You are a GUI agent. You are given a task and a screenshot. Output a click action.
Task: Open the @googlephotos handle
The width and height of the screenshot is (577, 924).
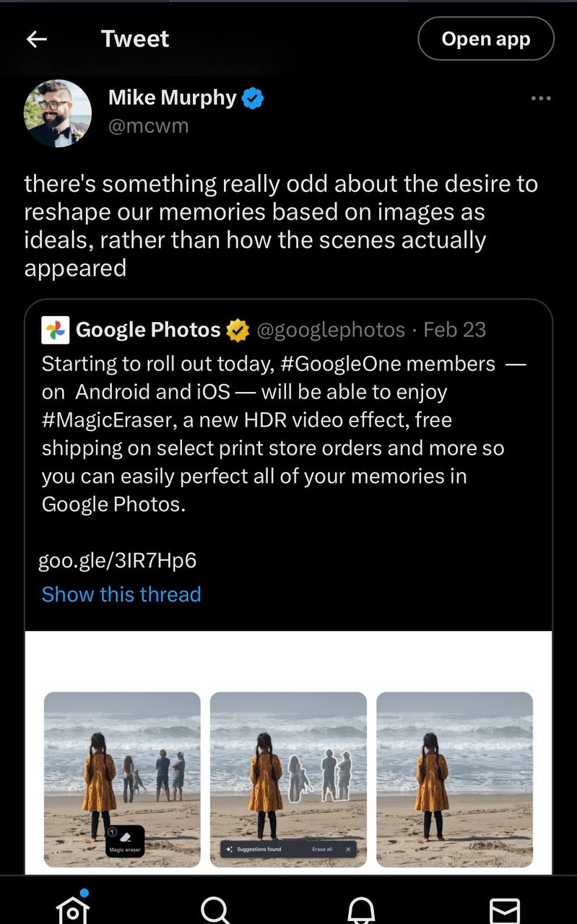point(331,330)
